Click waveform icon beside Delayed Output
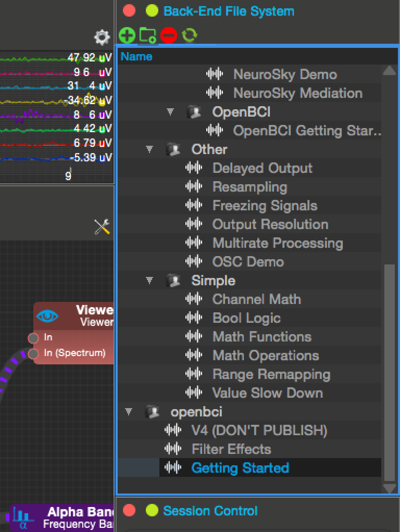400x532 pixels. (194, 167)
